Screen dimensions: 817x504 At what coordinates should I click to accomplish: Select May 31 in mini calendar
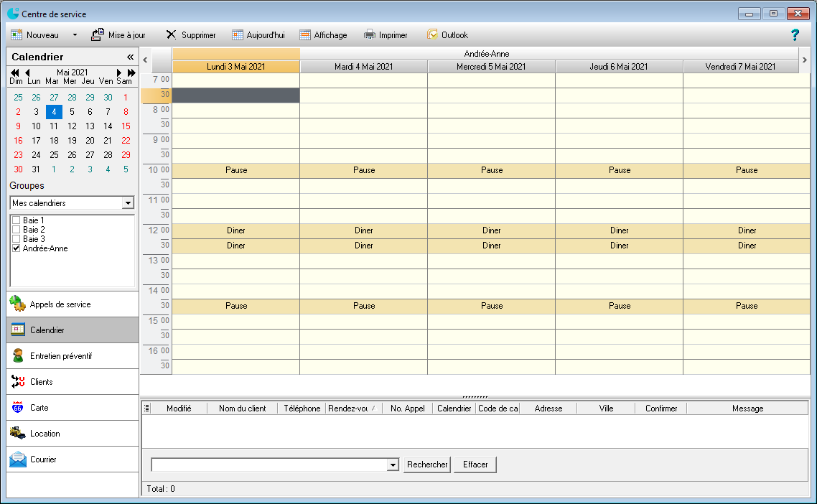click(36, 169)
